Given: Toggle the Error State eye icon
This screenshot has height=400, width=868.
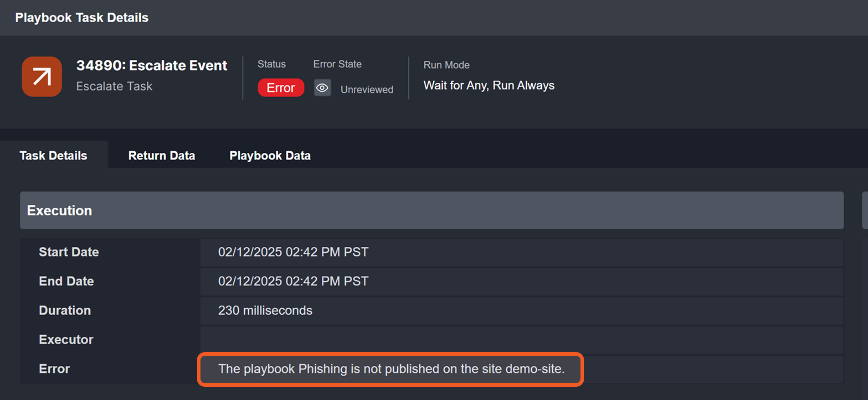Looking at the screenshot, I should click(x=322, y=88).
